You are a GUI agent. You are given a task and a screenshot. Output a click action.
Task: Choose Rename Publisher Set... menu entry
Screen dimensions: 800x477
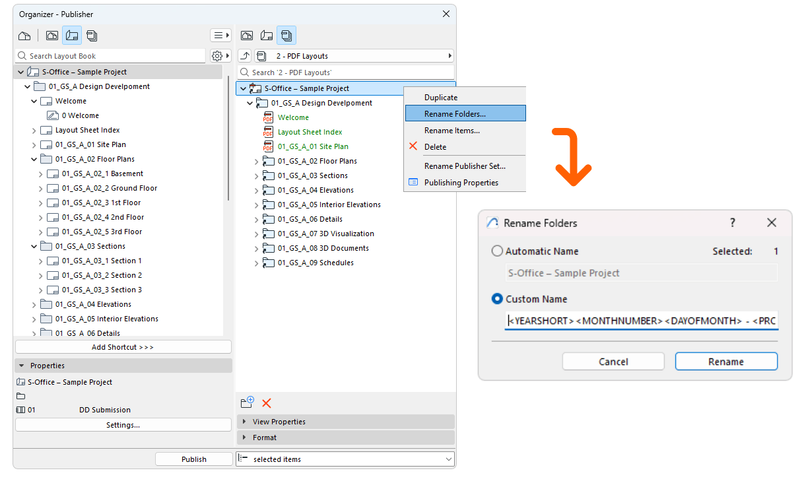click(465, 166)
